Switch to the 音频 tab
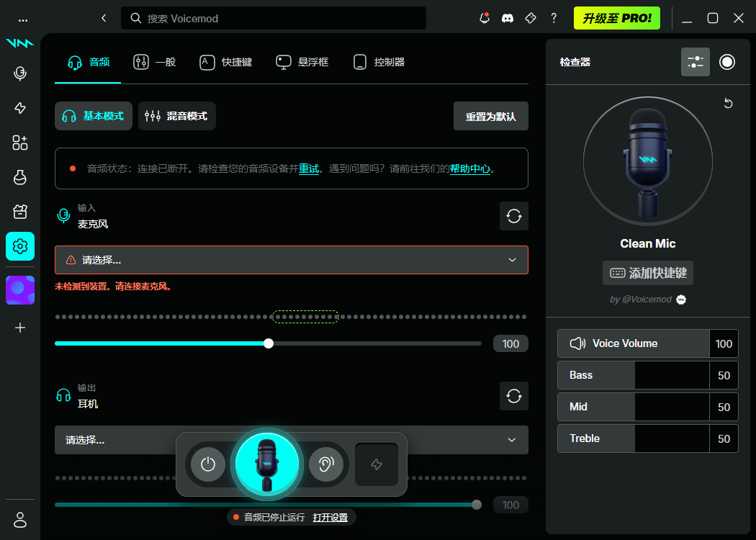756x540 pixels. 89,62
